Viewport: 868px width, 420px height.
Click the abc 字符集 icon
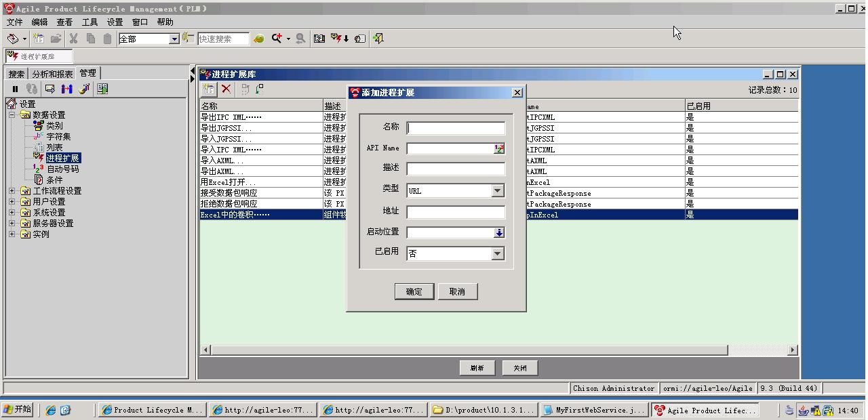pyautogui.click(x=39, y=136)
